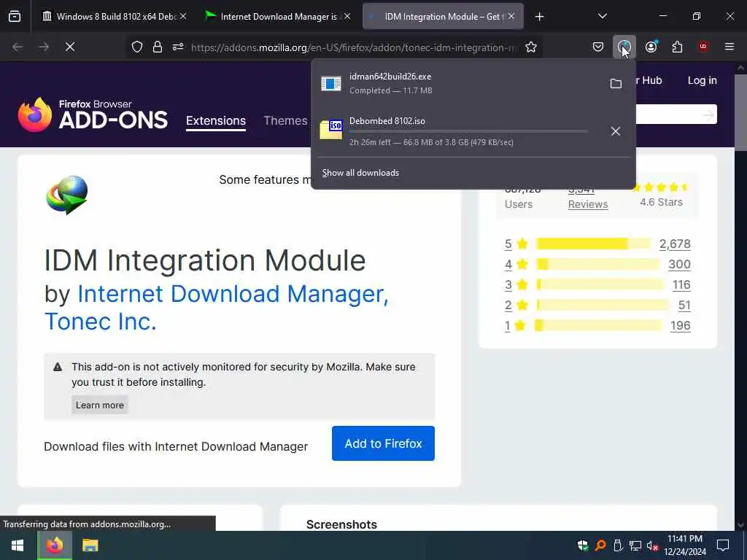Click the 300 four-star count
747x560 pixels.
point(679,264)
